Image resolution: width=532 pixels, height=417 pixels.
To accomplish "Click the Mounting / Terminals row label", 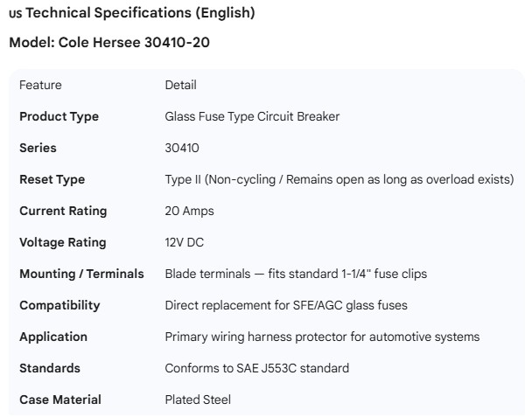I will [x=81, y=274].
